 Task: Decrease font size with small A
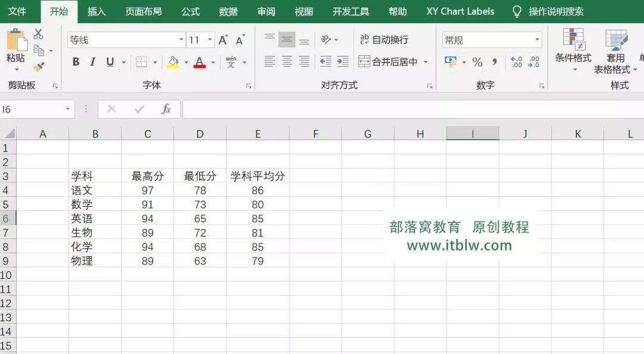click(x=240, y=40)
